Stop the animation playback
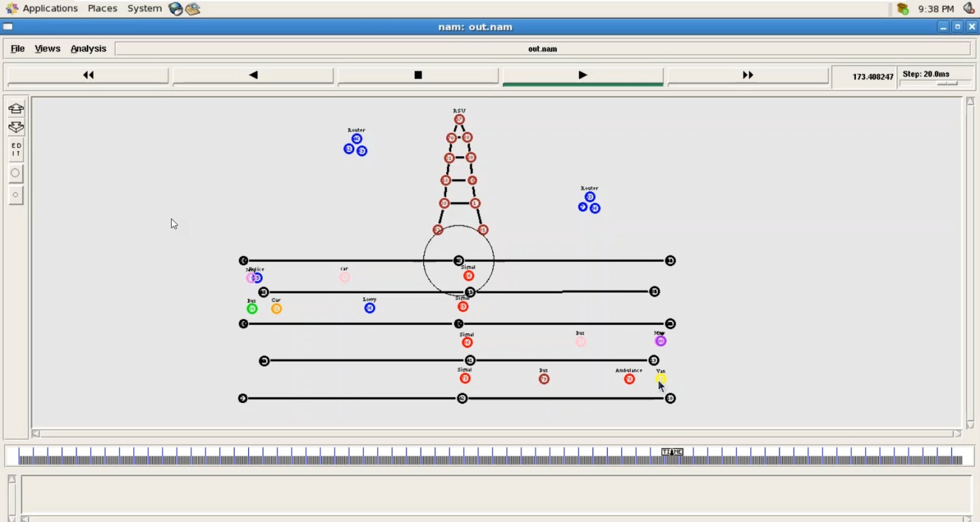Screen dimensions: 980x522 point(418,75)
